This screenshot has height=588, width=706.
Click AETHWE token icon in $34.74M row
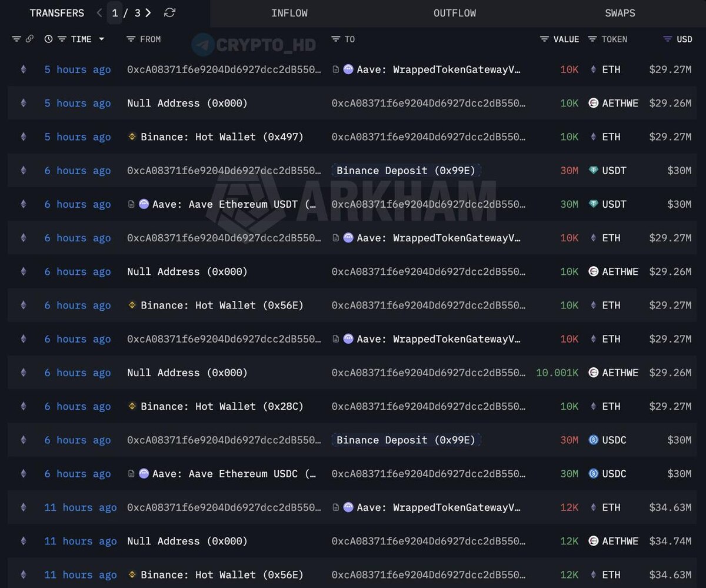coord(594,542)
